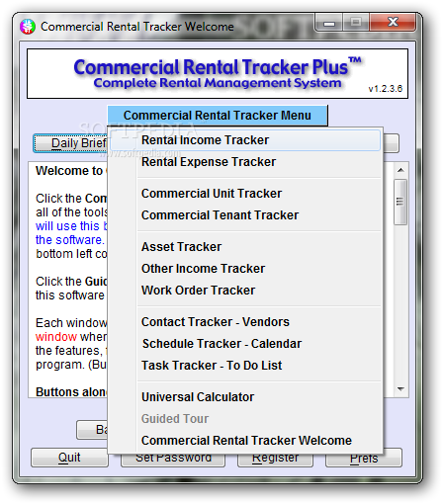
Task: Click the application icon in title bar
Action: click(28, 27)
